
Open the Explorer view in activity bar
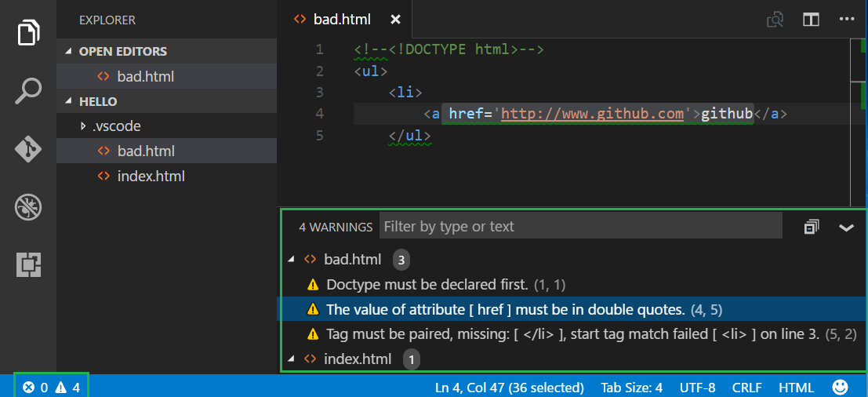(28, 32)
